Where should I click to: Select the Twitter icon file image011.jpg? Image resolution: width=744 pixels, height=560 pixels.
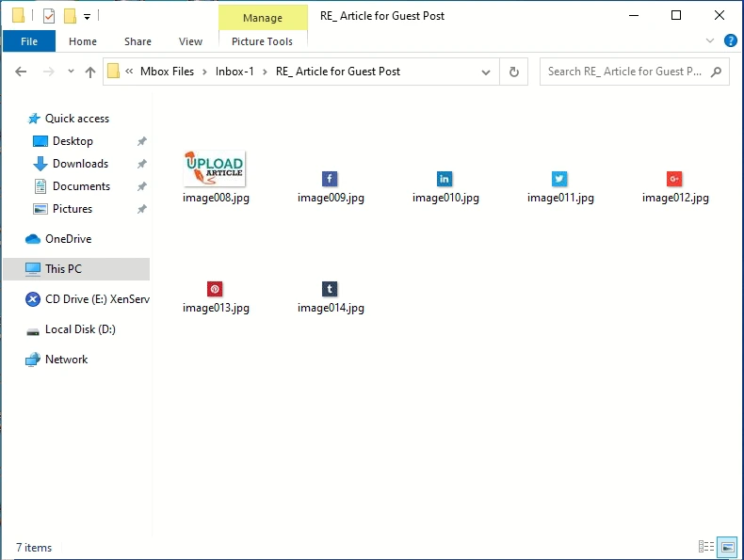[x=559, y=179]
